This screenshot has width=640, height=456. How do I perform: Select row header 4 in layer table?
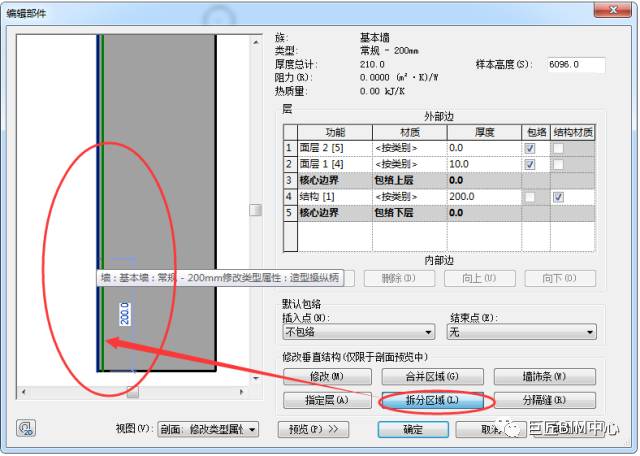point(290,197)
